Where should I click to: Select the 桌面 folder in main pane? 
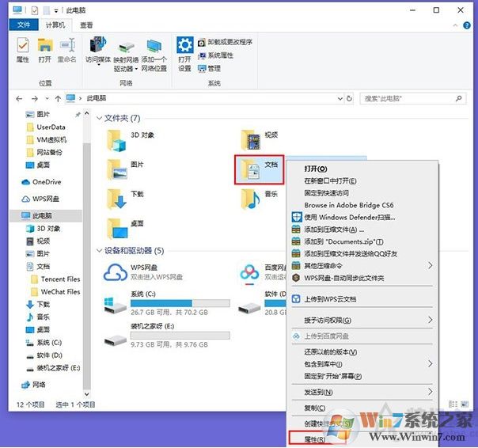pyautogui.click(x=126, y=229)
